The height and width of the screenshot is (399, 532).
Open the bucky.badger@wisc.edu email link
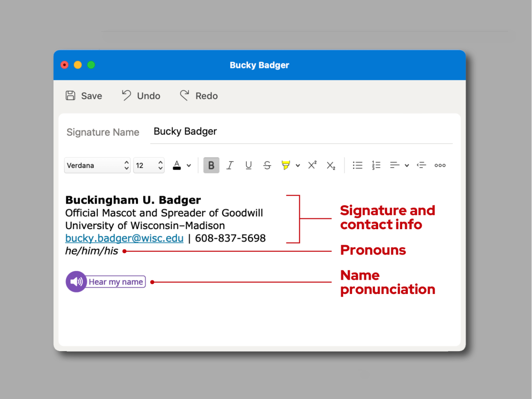click(124, 238)
